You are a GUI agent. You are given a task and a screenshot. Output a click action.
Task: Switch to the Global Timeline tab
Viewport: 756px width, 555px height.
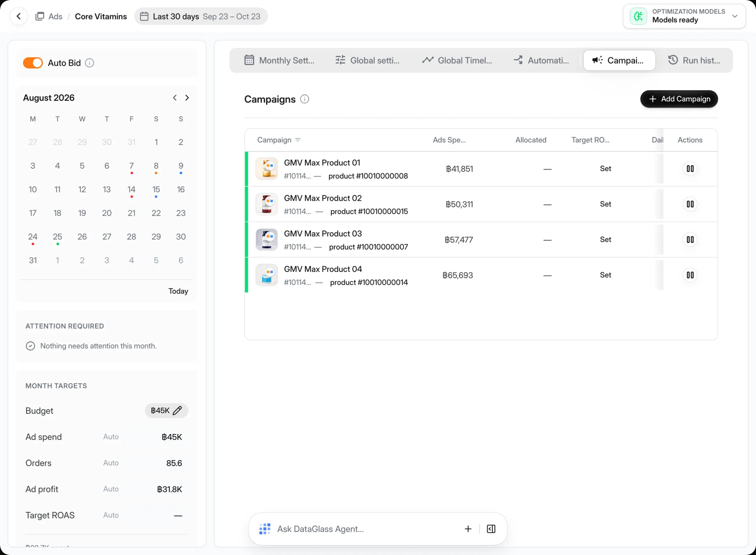[457, 61]
